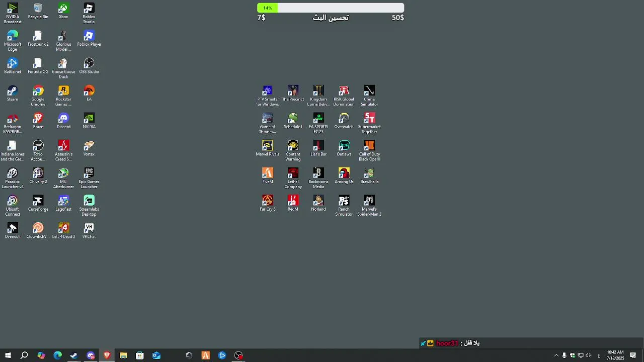Image resolution: width=644 pixels, height=362 pixels.
Task: Select the IPTV Smarters for Windows icon
Action: click(x=268, y=96)
